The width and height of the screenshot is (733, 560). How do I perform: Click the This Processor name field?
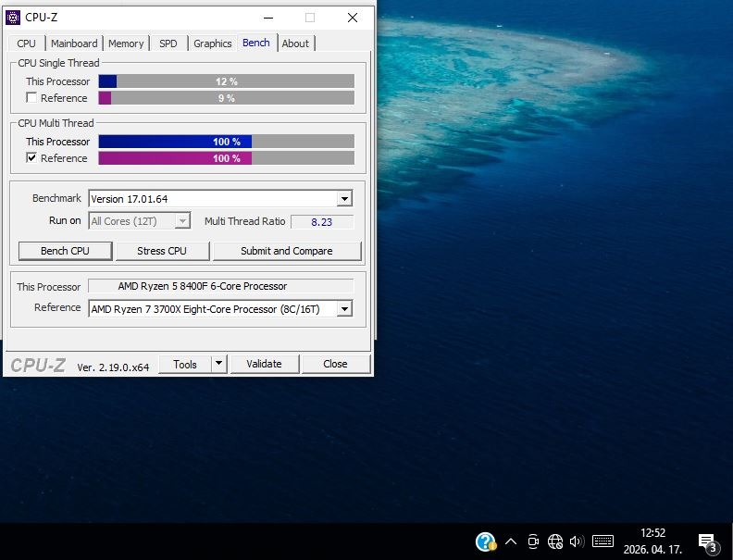[x=220, y=286]
